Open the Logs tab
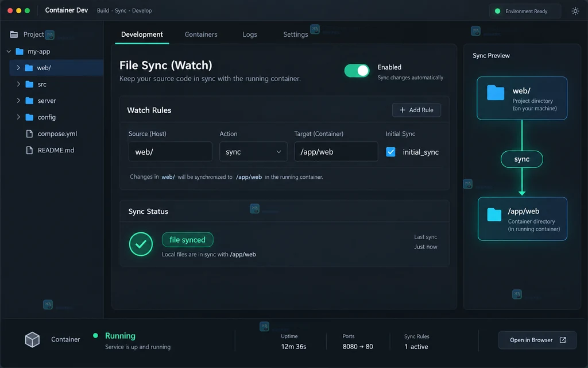The image size is (588, 368). click(250, 34)
